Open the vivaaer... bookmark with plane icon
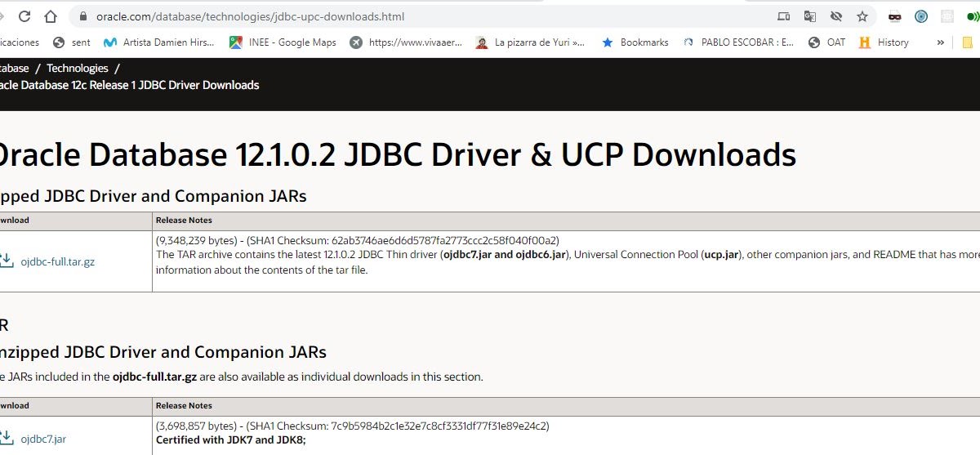 pyautogui.click(x=406, y=42)
